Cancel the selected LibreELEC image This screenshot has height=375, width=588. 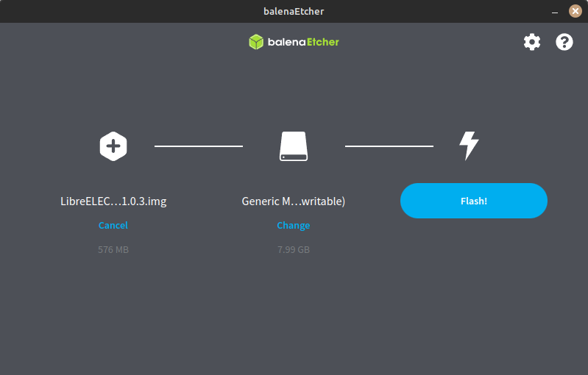113,226
